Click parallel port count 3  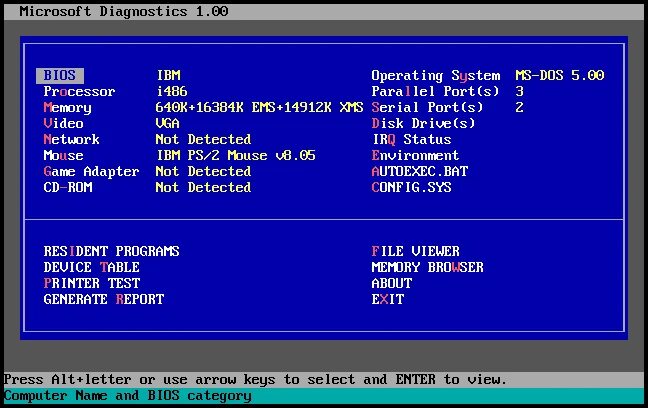coord(519,91)
